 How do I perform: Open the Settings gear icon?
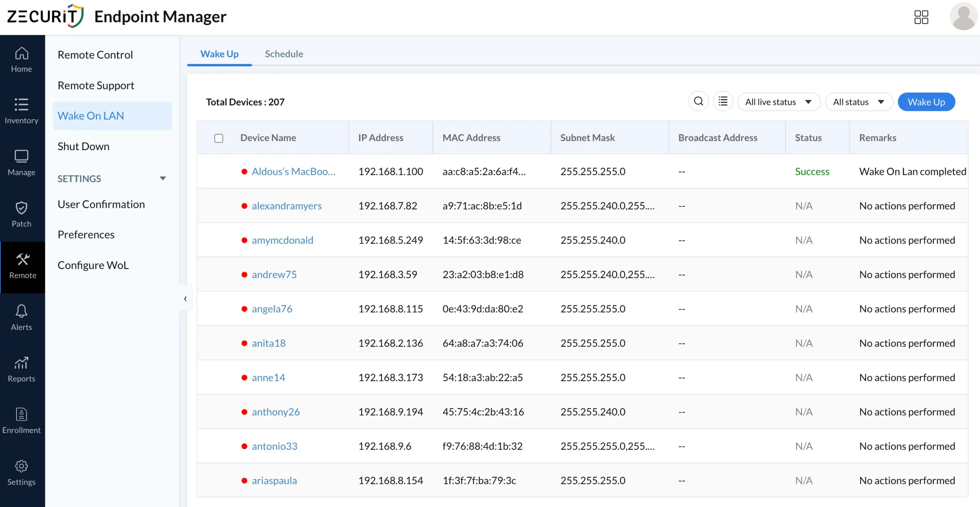pos(21,466)
